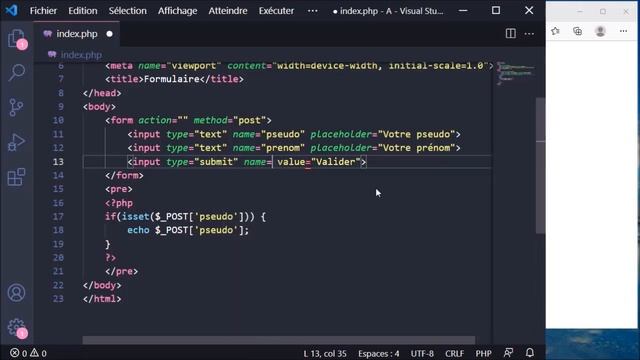Change end of line via CRLF

point(454,353)
